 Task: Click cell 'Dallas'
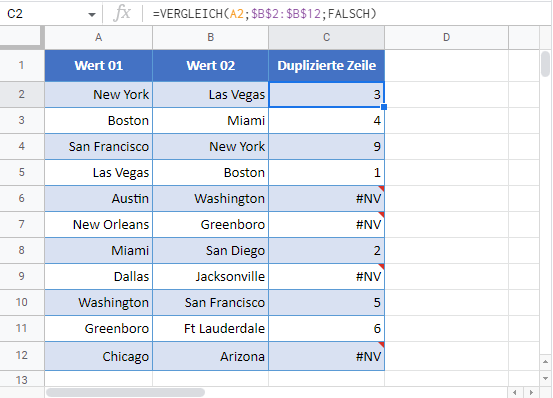click(99, 276)
